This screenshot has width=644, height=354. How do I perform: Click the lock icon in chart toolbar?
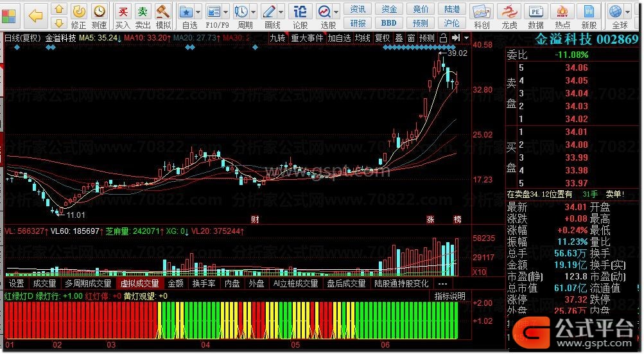coord(443,39)
